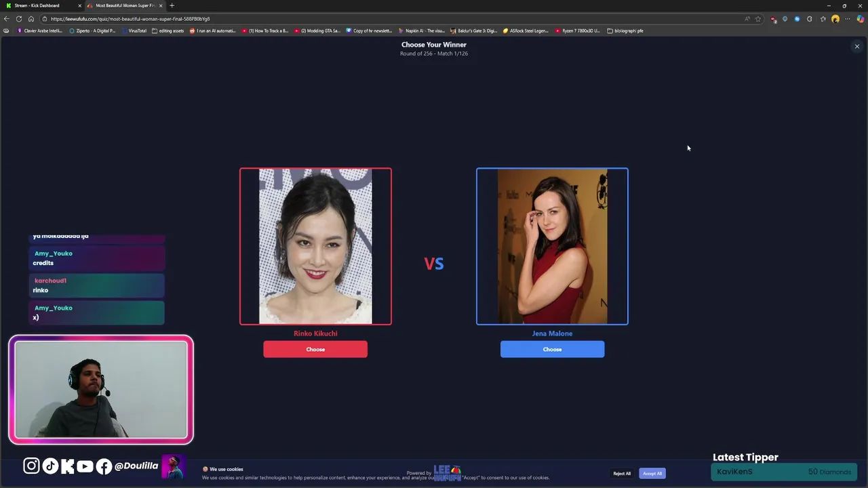Open the How To Track a B... bookmark
The width and height of the screenshot is (868, 488).
tap(265, 30)
